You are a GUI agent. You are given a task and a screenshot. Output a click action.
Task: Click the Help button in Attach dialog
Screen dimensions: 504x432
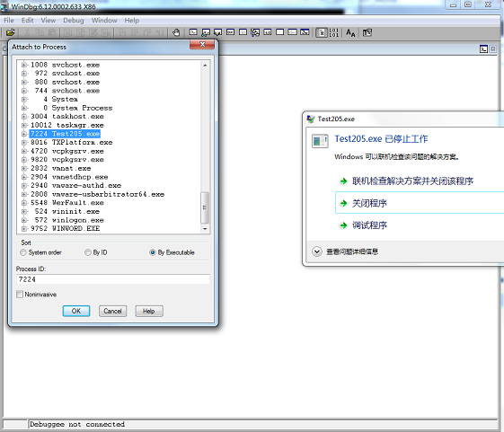tap(149, 311)
